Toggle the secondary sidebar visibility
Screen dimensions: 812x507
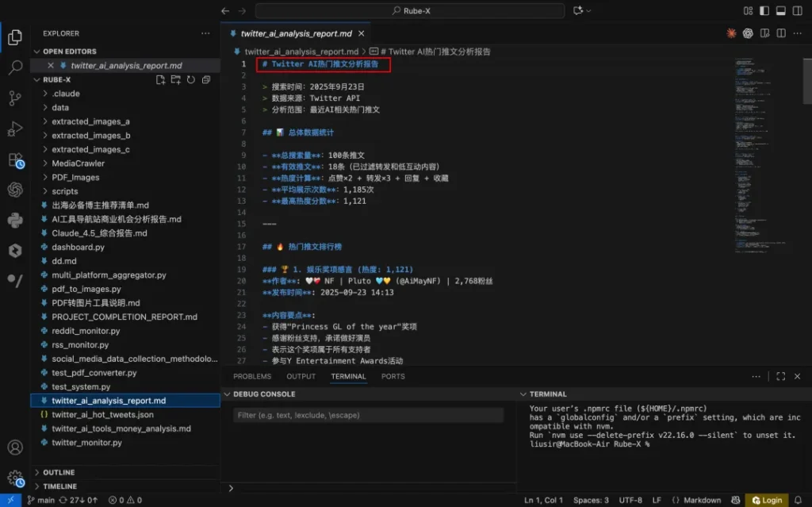tap(796, 10)
